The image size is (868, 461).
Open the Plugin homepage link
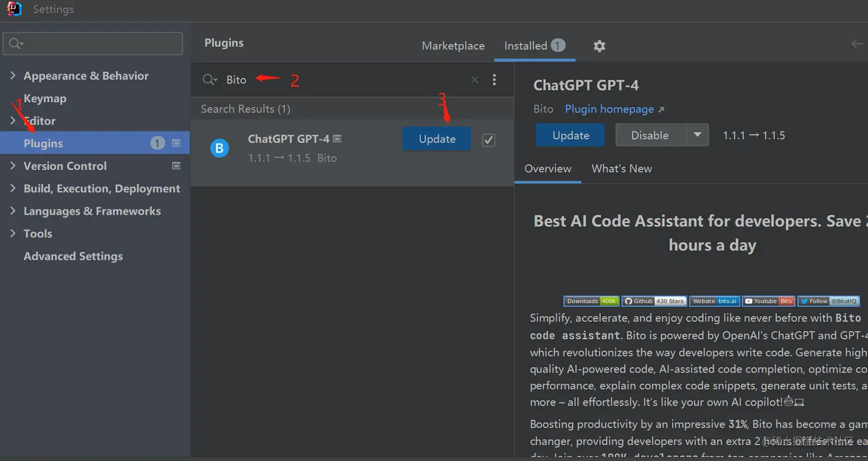coord(615,109)
